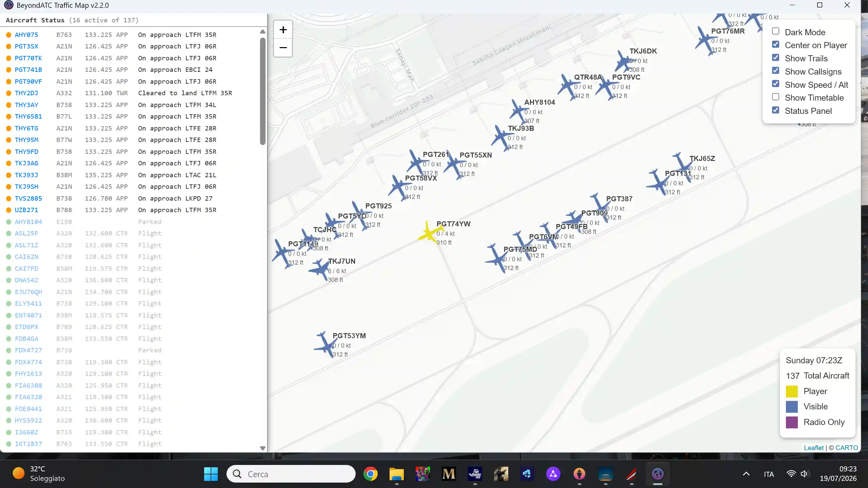Select the PGT261 aircraft icon
This screenshot has width=868, height=488.
(x=418, y=162)
